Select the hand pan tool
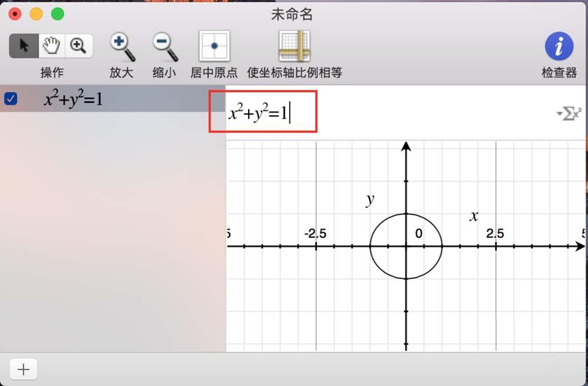The image size is (588, 386). coord(52,45)
